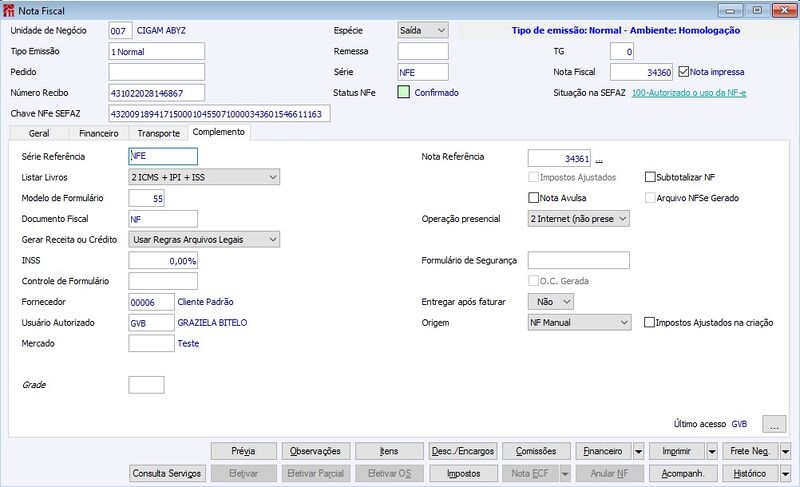Screen dimensions: 800x487
Task: Click the O.C. Gerada checkbox
Action: (534, 280)
